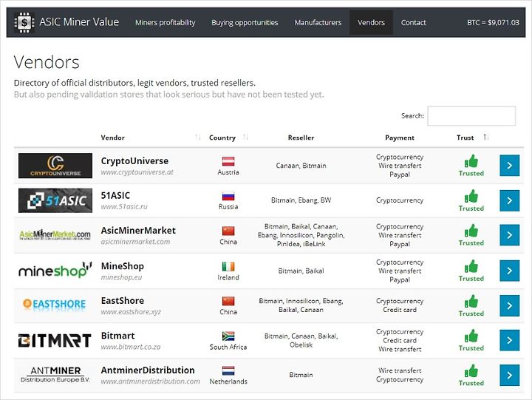Image resolution: width=532 pixels, height=400 pixels.
Task: Open Bitmart details arrow button
Action: [x=510, y=340]
